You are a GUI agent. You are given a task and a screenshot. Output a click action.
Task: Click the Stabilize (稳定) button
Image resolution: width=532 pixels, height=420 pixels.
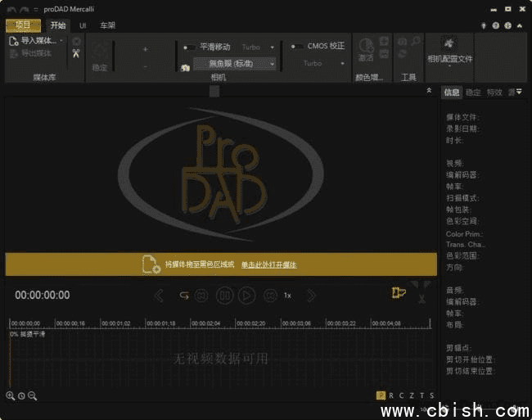(x=99, y=57)
